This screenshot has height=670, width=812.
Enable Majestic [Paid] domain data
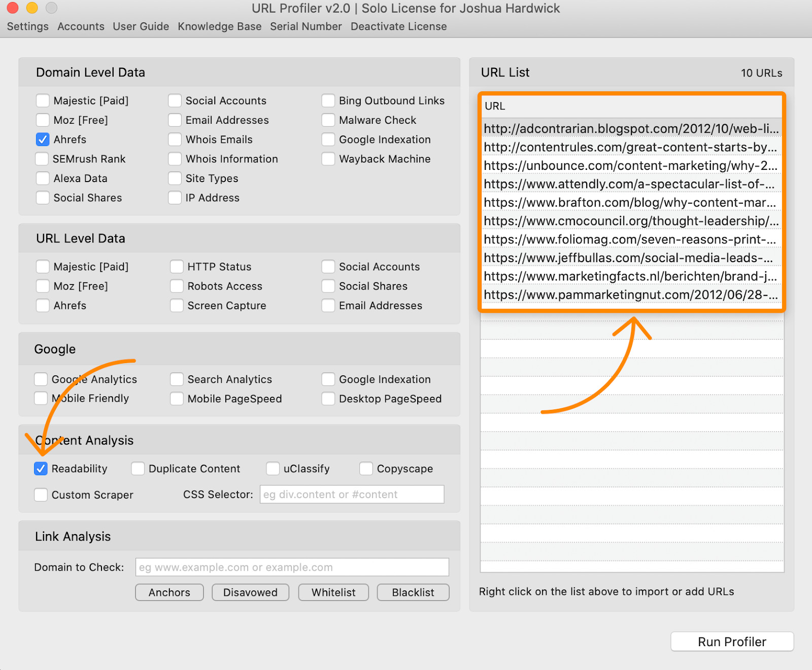(43, 100)
